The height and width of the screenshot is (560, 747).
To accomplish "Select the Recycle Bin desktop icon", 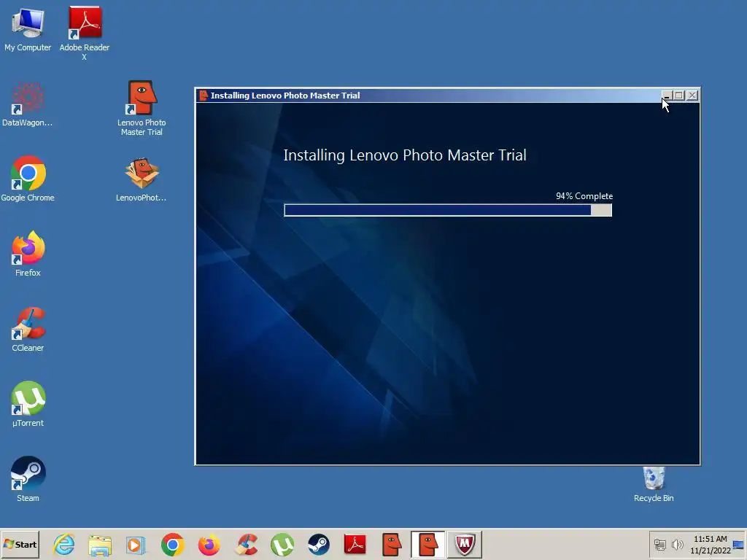I will click(654, 484).
